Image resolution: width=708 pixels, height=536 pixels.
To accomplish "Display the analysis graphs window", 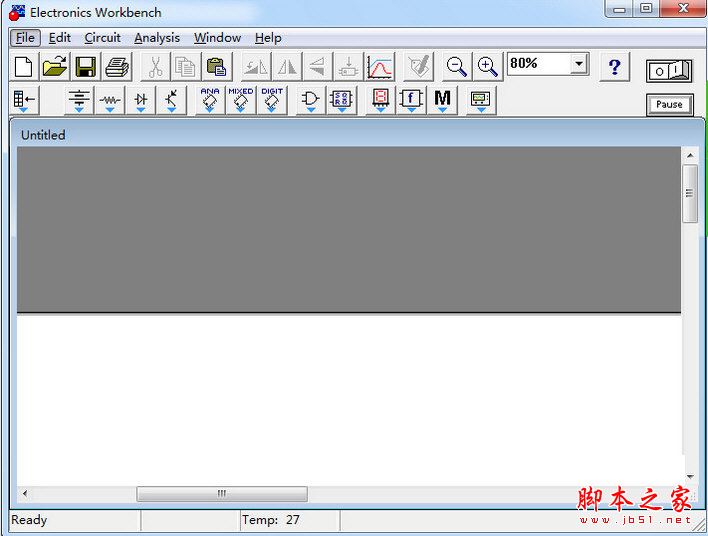I will [x=380, y=67].
